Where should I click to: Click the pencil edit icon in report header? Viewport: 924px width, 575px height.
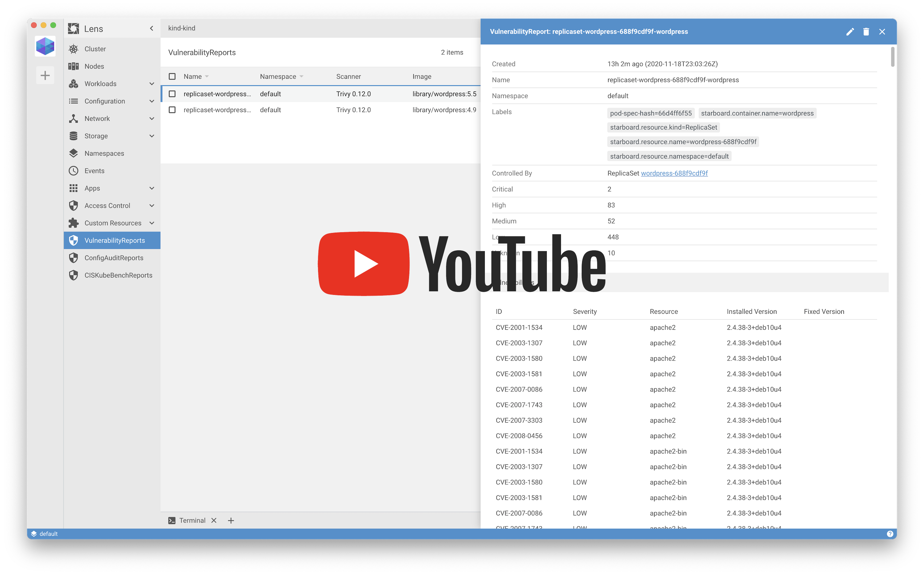[x=850, y=32]
